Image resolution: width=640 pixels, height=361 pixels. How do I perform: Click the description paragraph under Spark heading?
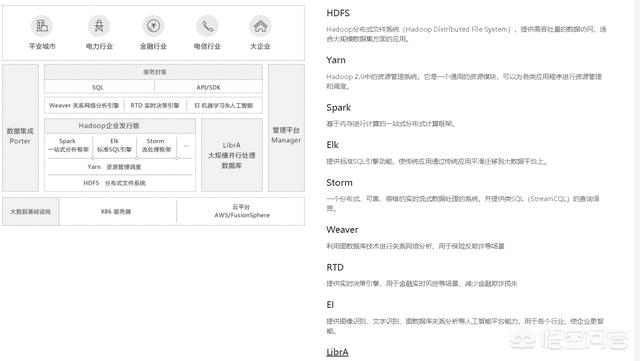tap(391, 124)
